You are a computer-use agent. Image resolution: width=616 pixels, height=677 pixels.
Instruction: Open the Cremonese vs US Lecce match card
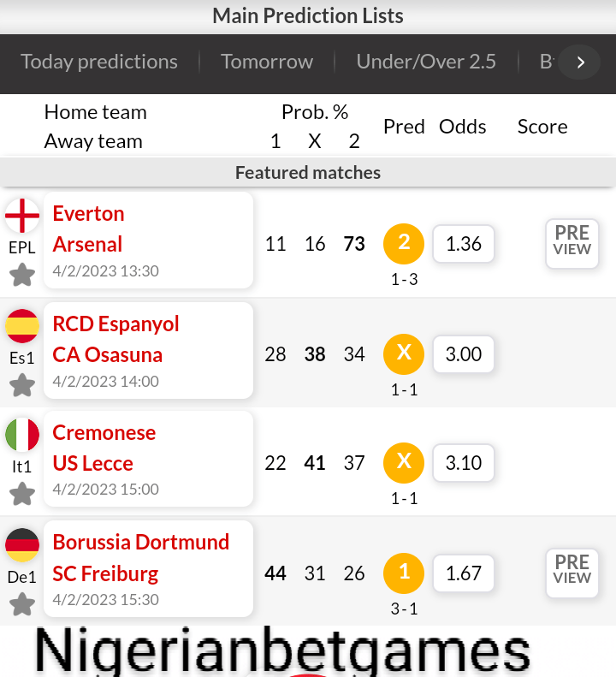click(149, 459)
